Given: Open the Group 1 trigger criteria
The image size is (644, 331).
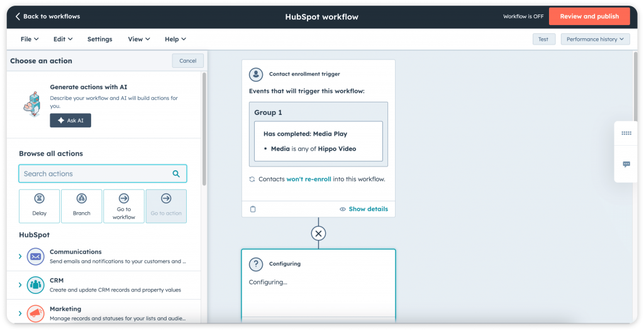Looking at the screenshot, I should (x=318, y=134).
